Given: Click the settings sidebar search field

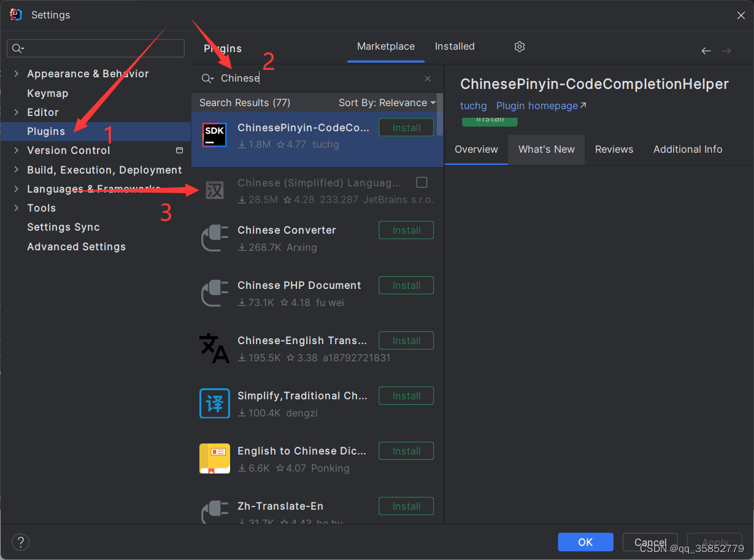Looking at the screenshot, I should tap(96, 48).
